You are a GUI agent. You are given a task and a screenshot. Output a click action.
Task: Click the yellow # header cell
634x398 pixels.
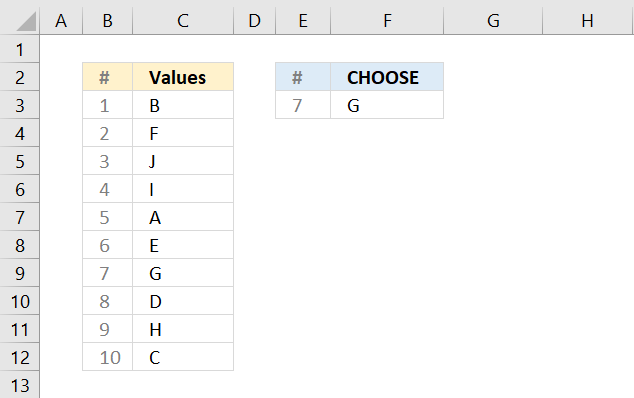[108, 77]
